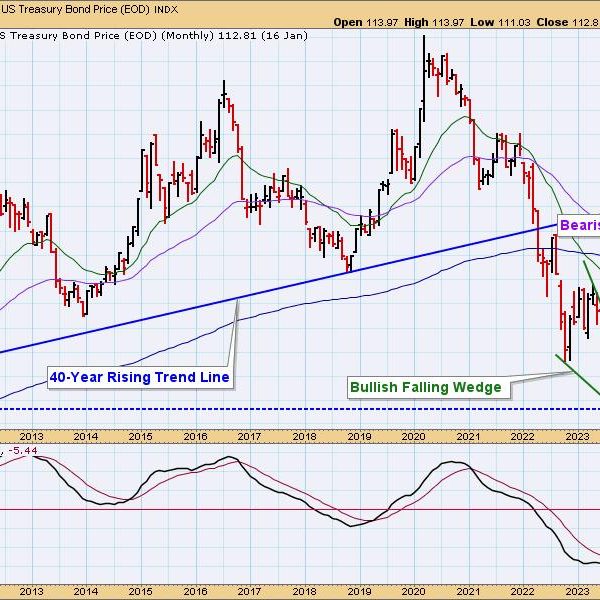Click 2015 on the price chart year axis
600x600 pixels.
tap(140, 436)
